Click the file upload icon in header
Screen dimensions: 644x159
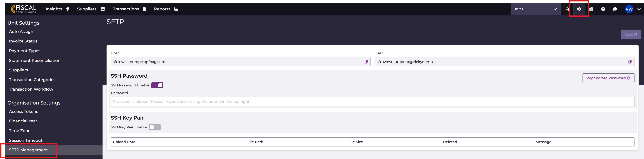coord(567,9)
